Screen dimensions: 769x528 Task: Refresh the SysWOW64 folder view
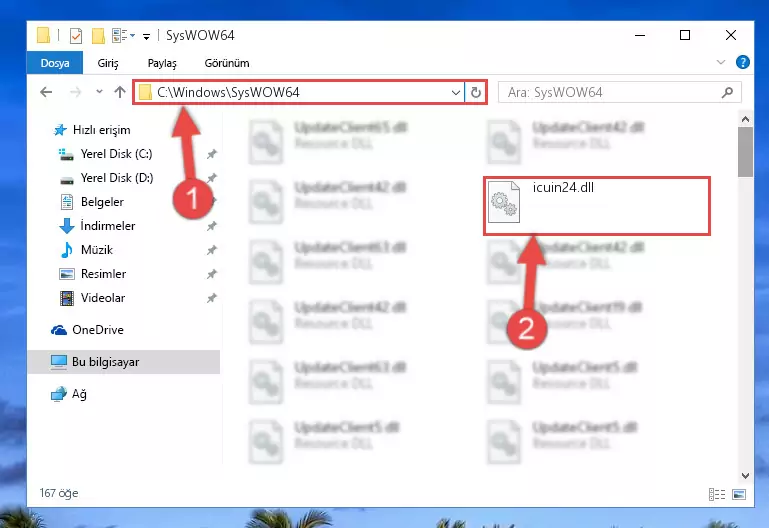pos(476,93)
